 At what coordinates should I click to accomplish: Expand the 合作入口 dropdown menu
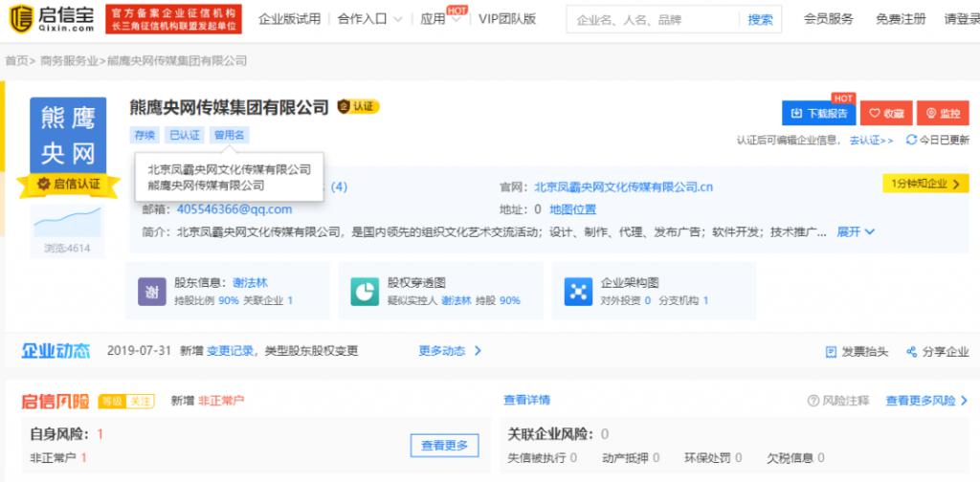[x=369, y=19]
